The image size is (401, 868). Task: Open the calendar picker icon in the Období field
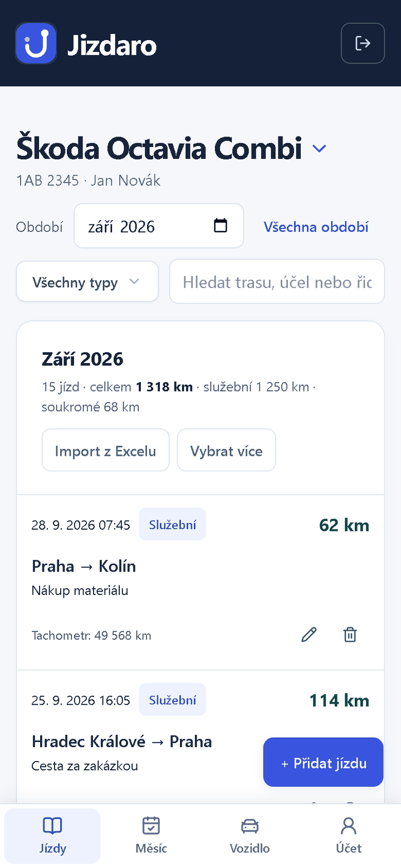221,226
